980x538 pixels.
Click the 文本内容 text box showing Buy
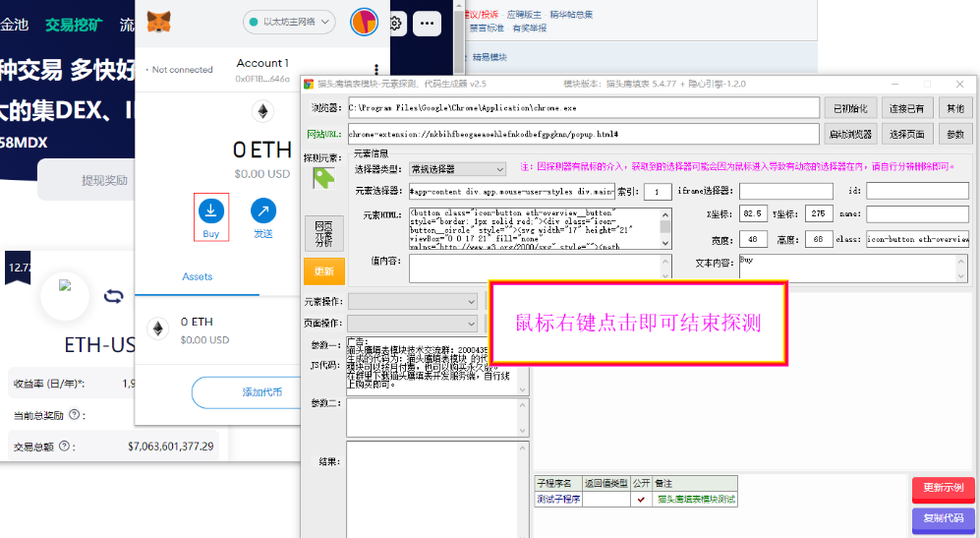(x=854, y=268)
